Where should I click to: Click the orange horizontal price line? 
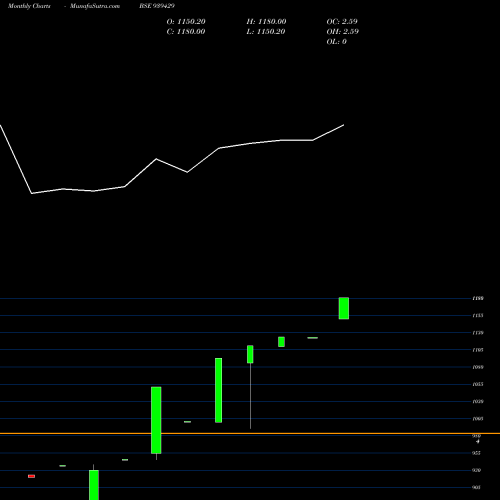coord(250,433)
